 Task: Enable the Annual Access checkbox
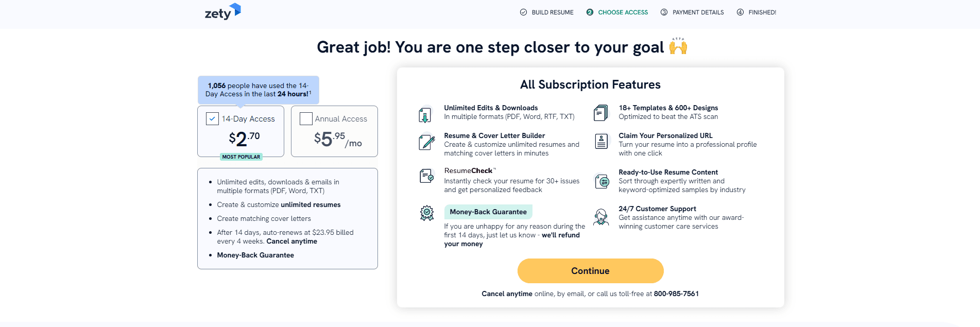(306, 118)
